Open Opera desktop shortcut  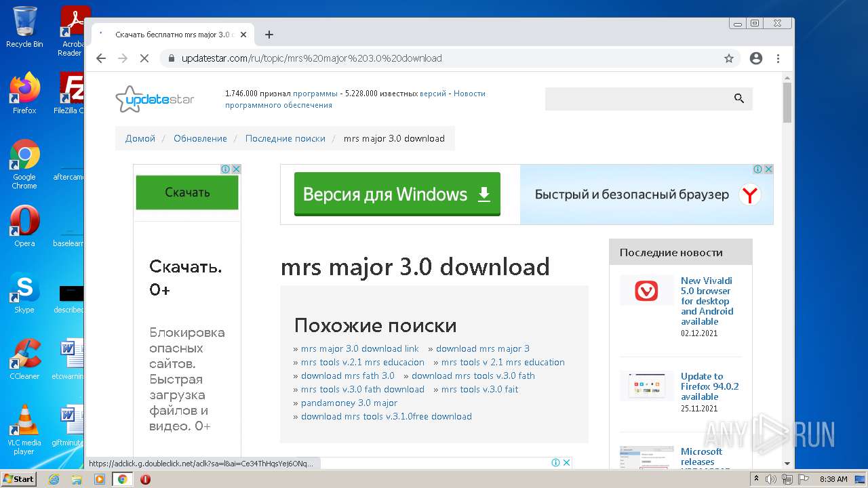pos(24,226)
